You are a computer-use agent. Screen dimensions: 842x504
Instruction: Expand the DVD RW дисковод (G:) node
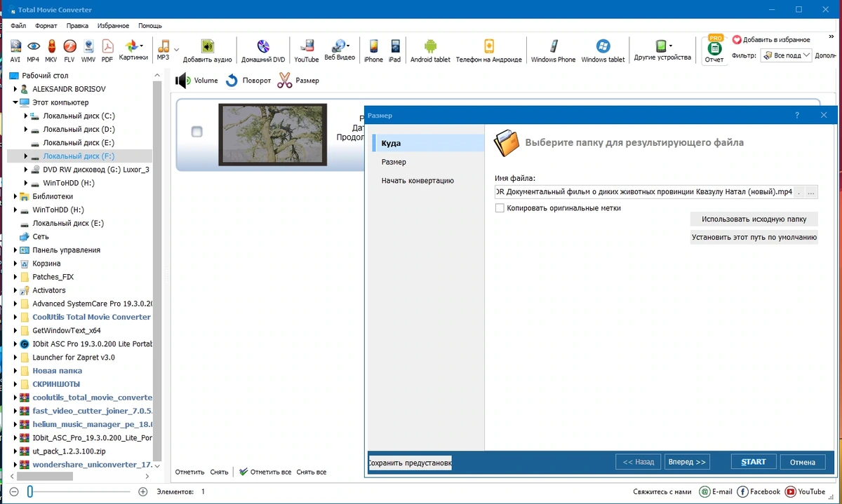26,170
